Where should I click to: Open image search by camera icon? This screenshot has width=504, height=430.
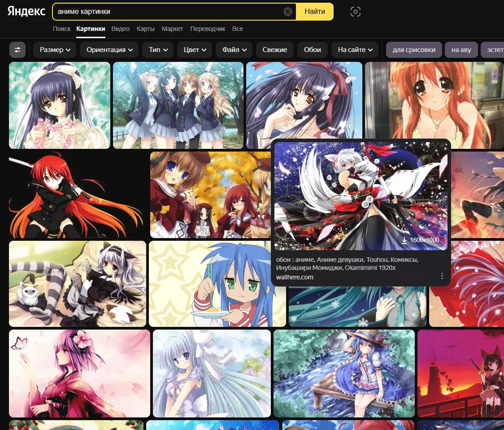(355, 12)
